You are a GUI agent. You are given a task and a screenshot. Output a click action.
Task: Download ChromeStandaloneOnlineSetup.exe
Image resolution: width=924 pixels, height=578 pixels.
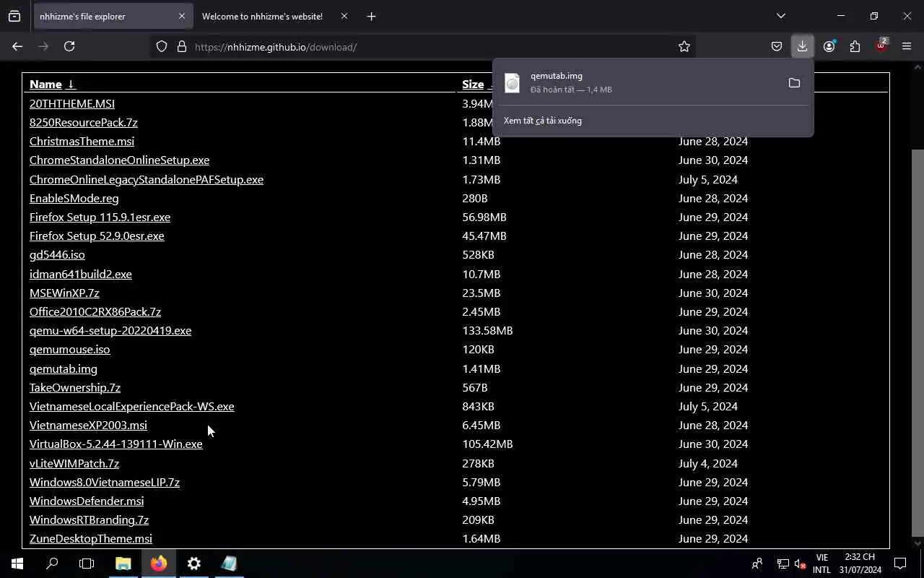pyautogui.click(x=119, y=160)
